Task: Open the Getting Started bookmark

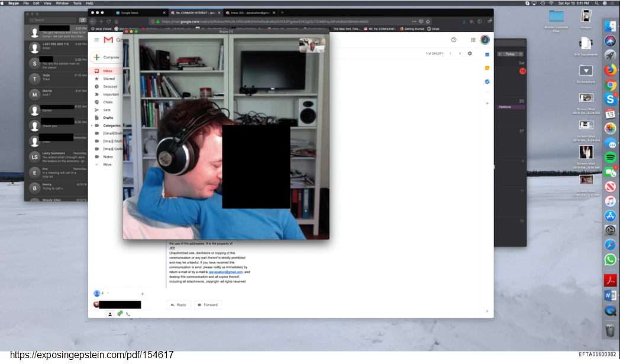Action: click(412, 29)
